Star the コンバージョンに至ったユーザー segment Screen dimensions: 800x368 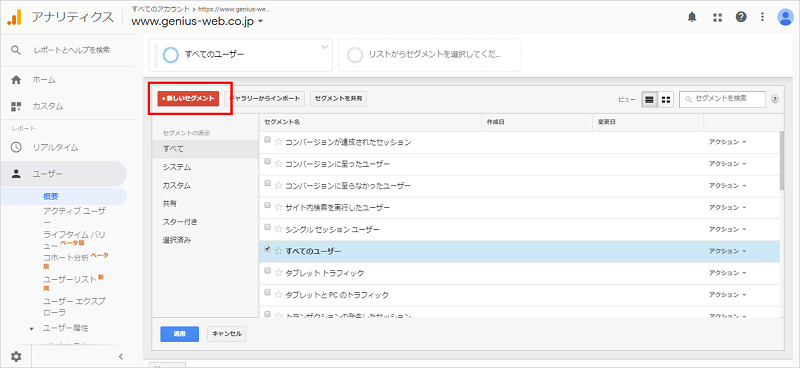[279, 164]
